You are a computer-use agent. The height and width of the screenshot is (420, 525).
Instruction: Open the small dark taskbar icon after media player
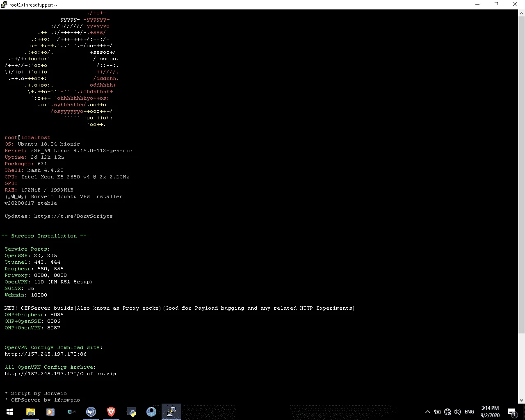71,411
